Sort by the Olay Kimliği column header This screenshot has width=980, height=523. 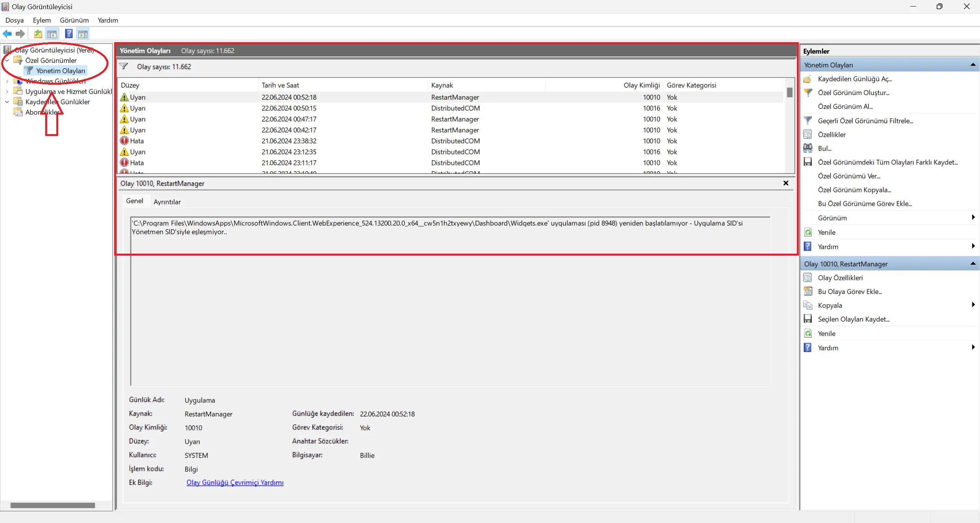605,85
